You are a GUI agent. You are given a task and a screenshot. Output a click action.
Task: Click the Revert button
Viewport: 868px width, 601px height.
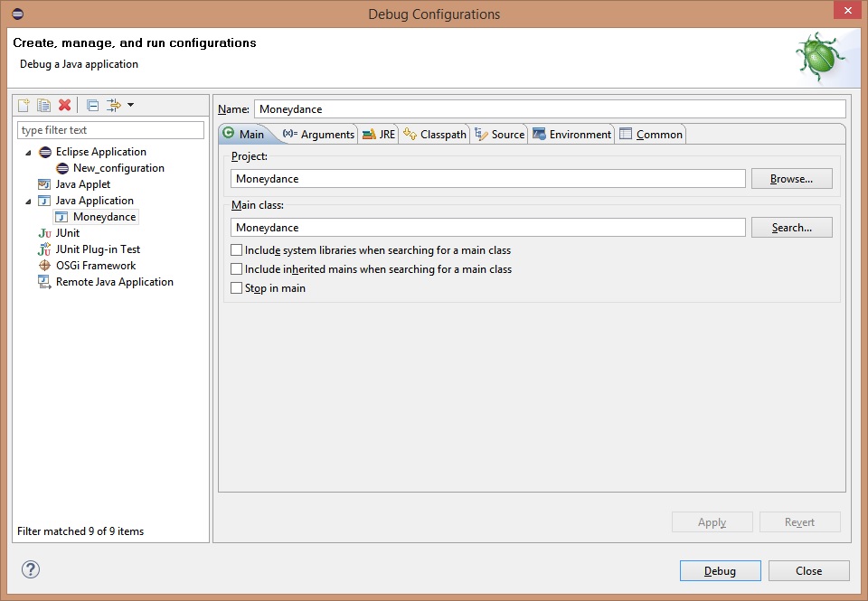[800, 521]
